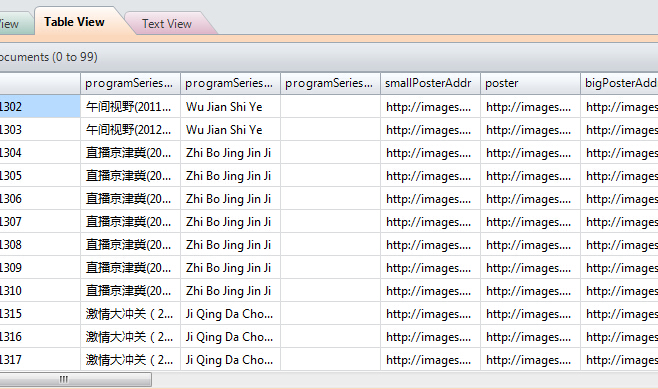
Task: Click smallPosterAddr URL in row 1306
Action: 430,199
